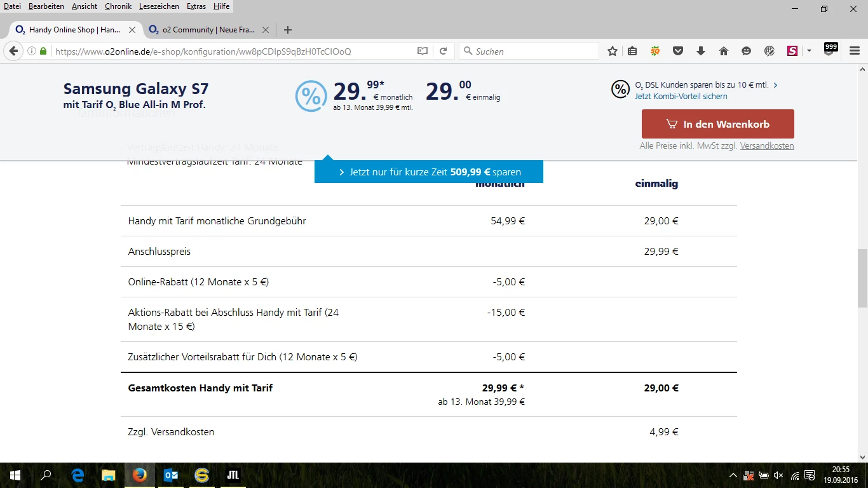The image size is (868, 488).
Task: Switch to the Handy Online Shop tab
Action: tap(75, 30)
